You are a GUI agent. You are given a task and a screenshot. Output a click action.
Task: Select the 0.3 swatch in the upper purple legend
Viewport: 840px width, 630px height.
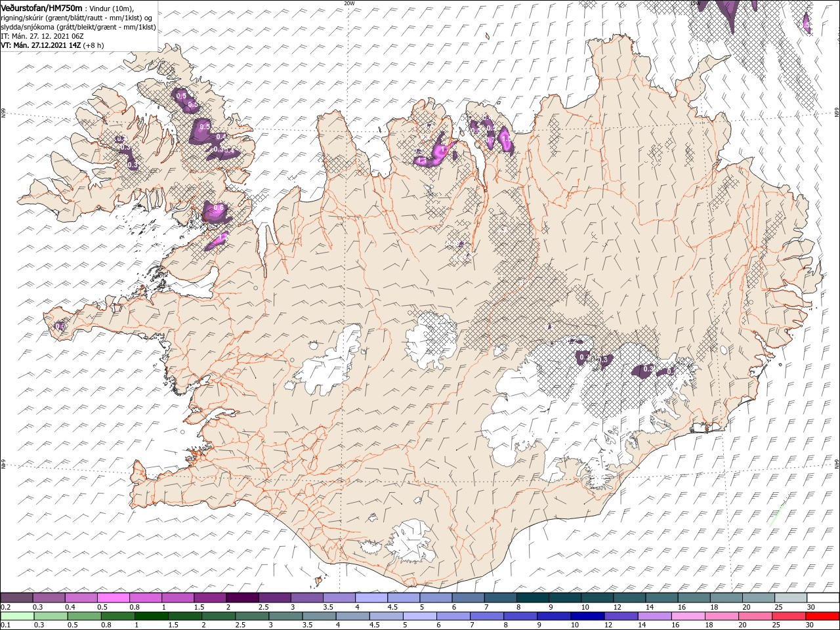point(49,598)
